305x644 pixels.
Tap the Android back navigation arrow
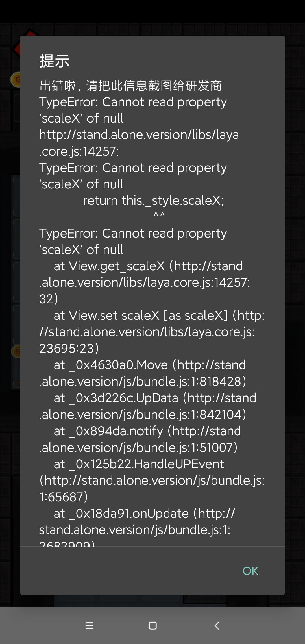(217, 626)
